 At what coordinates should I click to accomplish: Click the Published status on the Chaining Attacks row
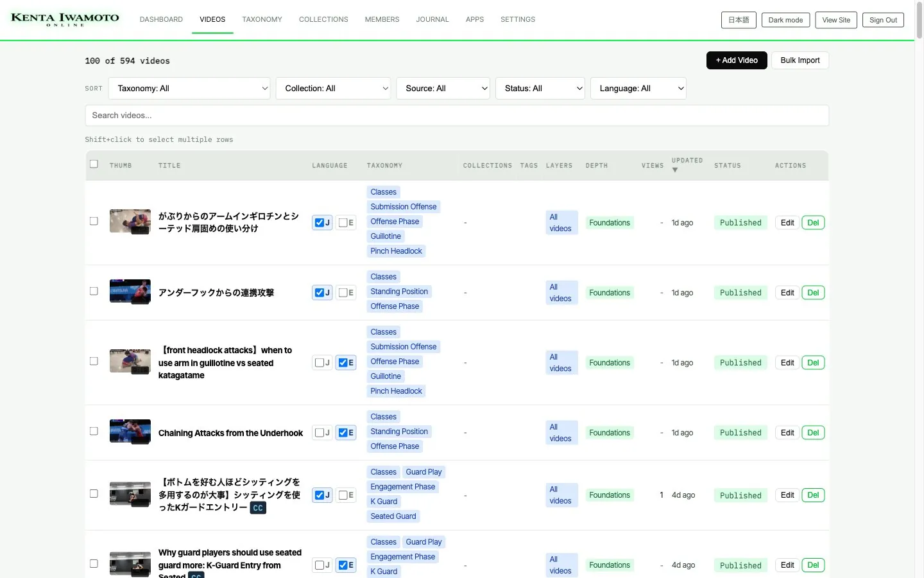click(740, 433)
